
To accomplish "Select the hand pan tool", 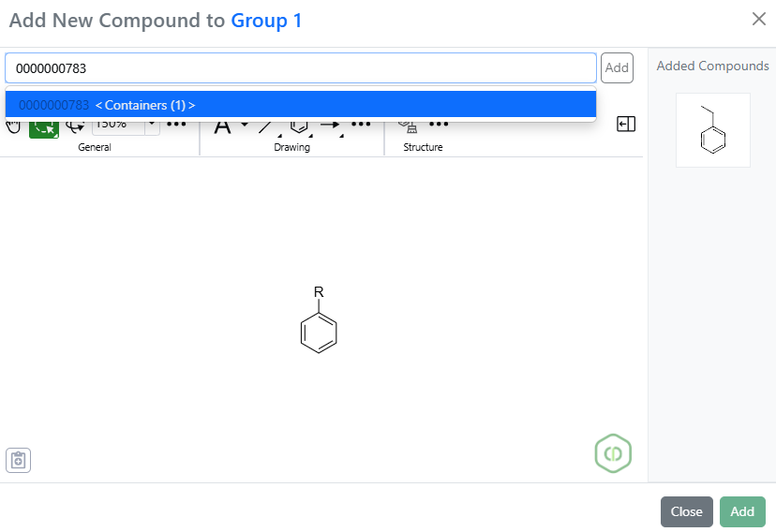I will [x=13, y=126].
